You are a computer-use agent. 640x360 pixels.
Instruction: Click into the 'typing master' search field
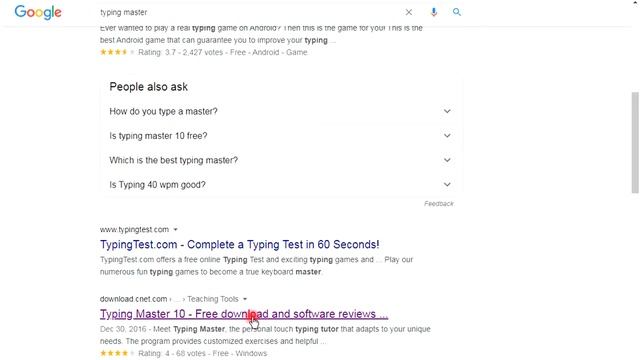pyautogui.click(x=249, y=12)
